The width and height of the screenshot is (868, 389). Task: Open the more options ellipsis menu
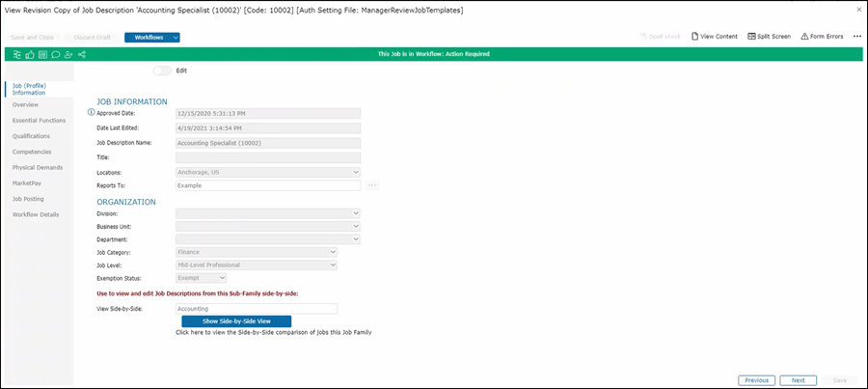[x=856, y=36]
